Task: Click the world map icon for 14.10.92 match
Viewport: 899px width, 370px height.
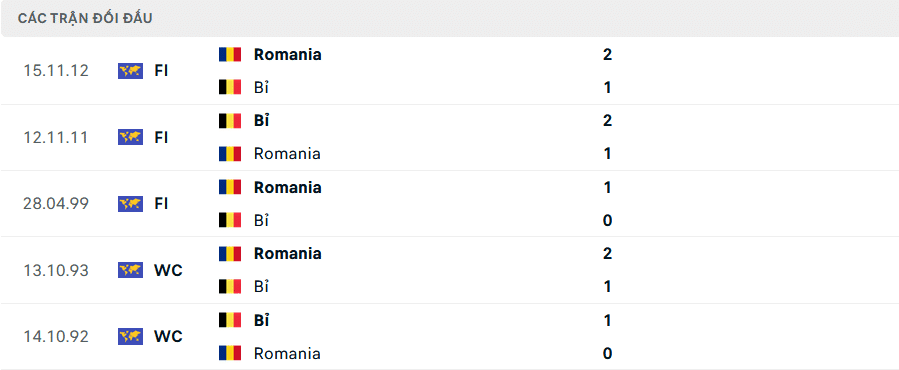Action: coord(130,336)
